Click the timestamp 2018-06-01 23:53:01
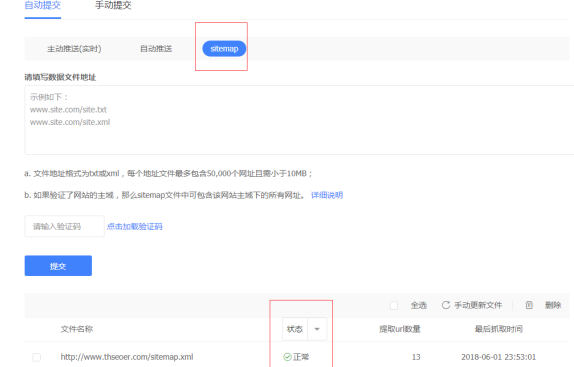Screen dimensions: 574x367 pos(498,357)
